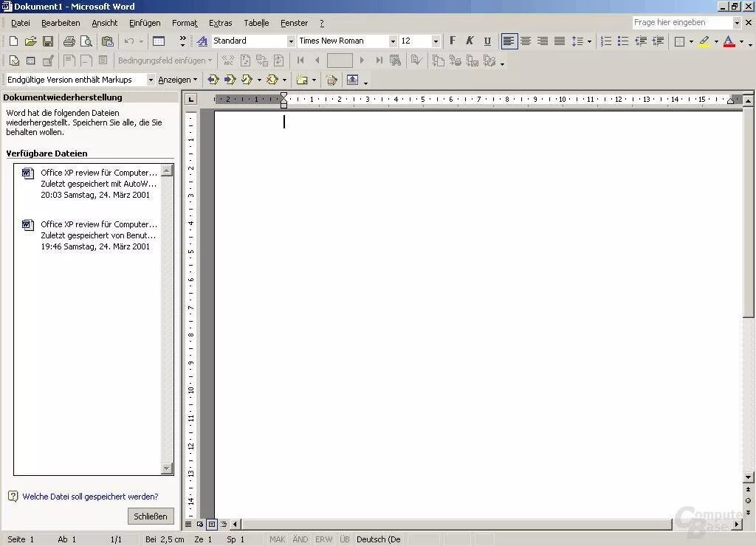The image size is (756, 546).
Task: Reject change icon in the reviewing toolbar
Action: click(272, 80)
